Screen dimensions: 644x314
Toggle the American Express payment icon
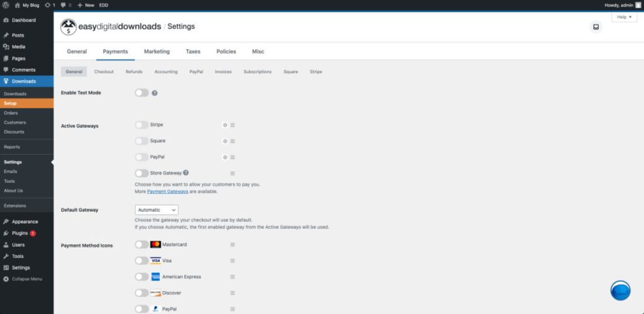coord(142,277)
